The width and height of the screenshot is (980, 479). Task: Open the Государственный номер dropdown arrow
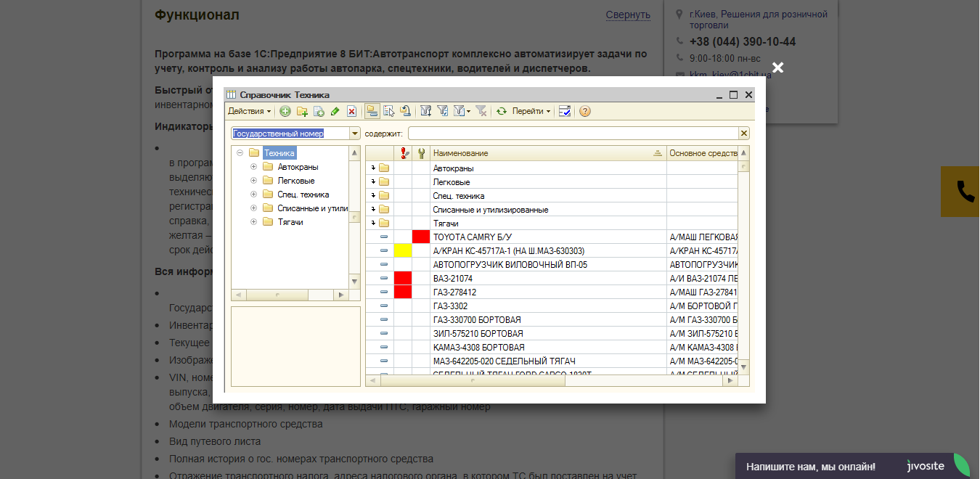(x=354, y=134)
